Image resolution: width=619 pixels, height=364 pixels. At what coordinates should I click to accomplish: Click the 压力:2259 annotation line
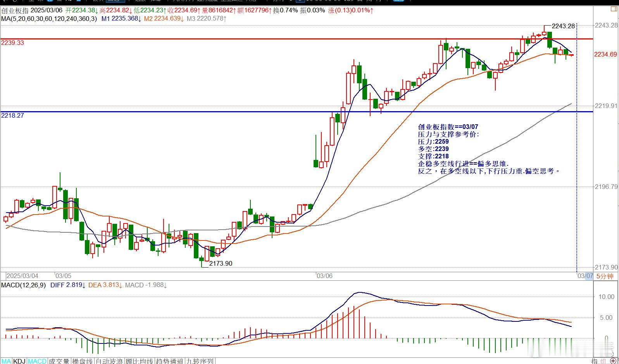pos(433,142)
